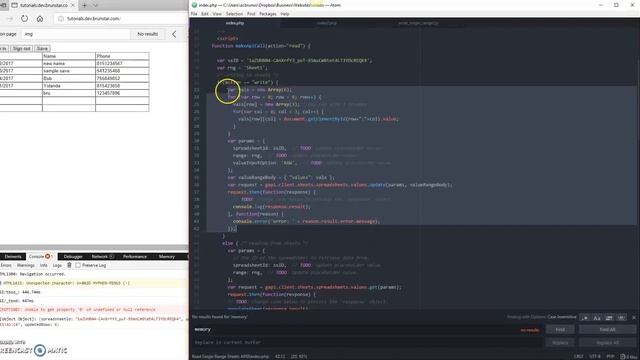Image resolution: width=640 pixels, height=360 pixels.
Task: Switch to the Performance devtools tab
Action: click(x=135, y=256)
